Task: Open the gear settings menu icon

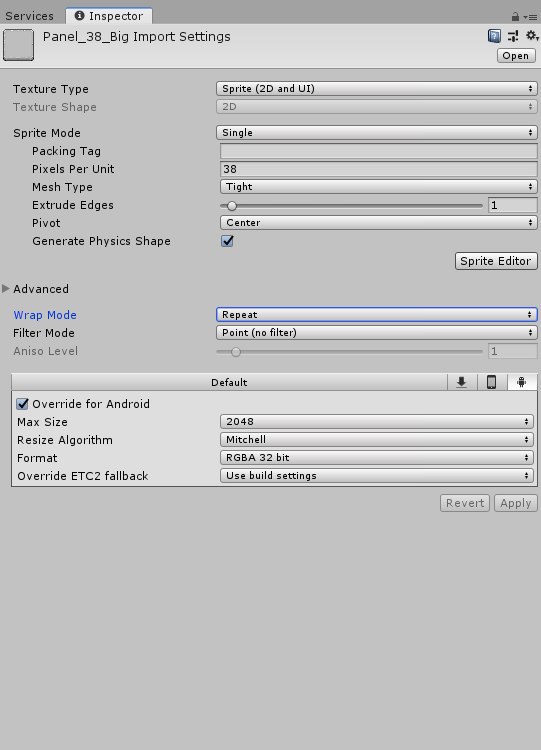Action: point(531,35)
